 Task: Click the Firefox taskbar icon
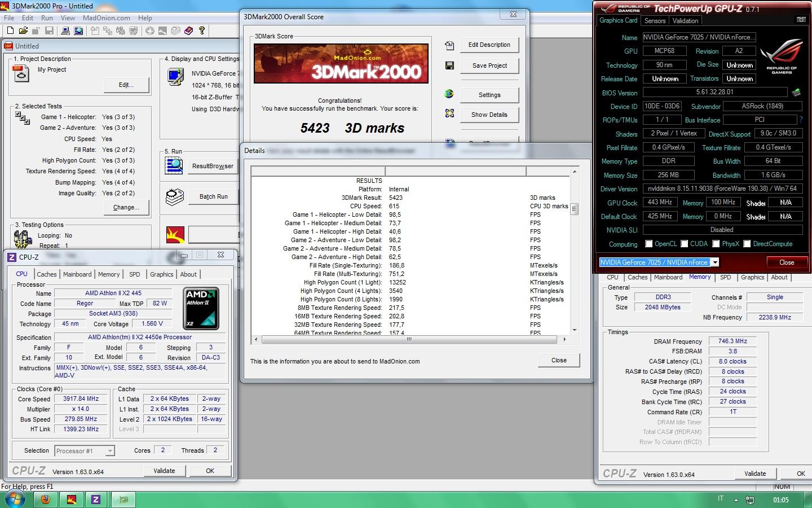tap(46, 500)
